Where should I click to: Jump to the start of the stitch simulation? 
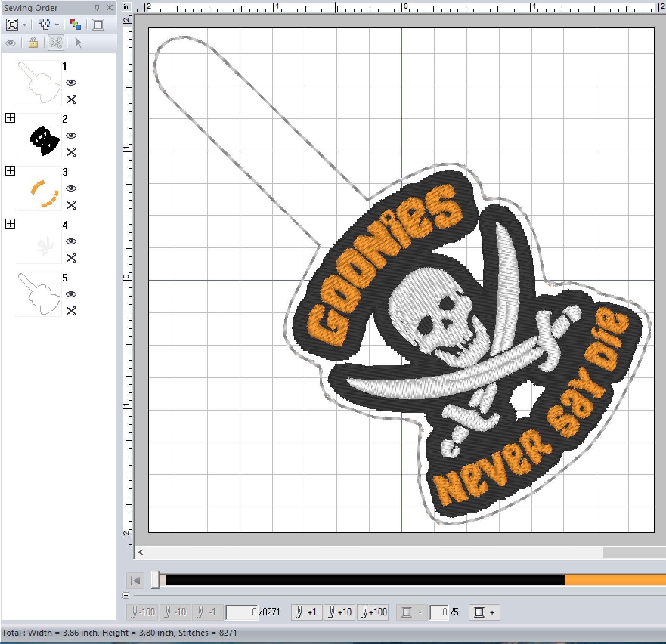click(135, 580)
